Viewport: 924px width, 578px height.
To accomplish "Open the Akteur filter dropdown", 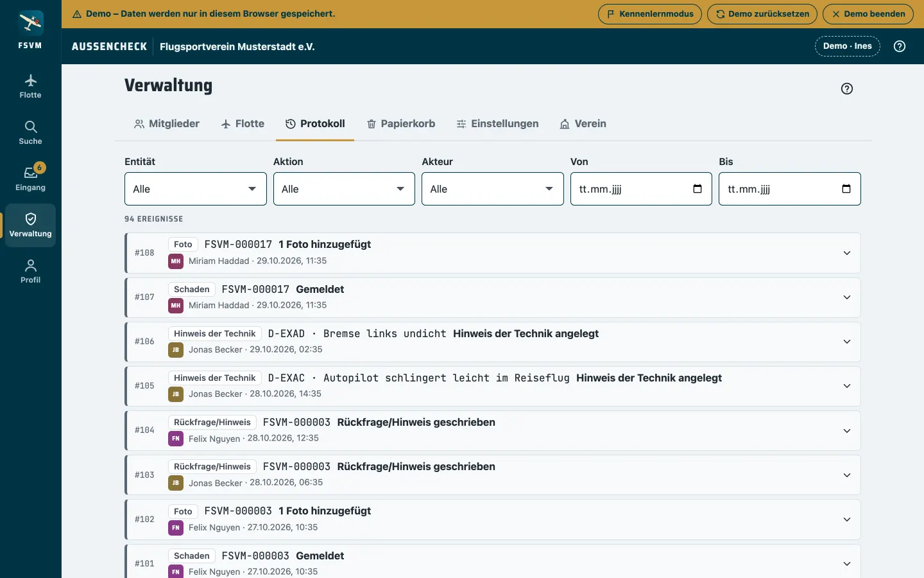I will click(x=493, y=189).
